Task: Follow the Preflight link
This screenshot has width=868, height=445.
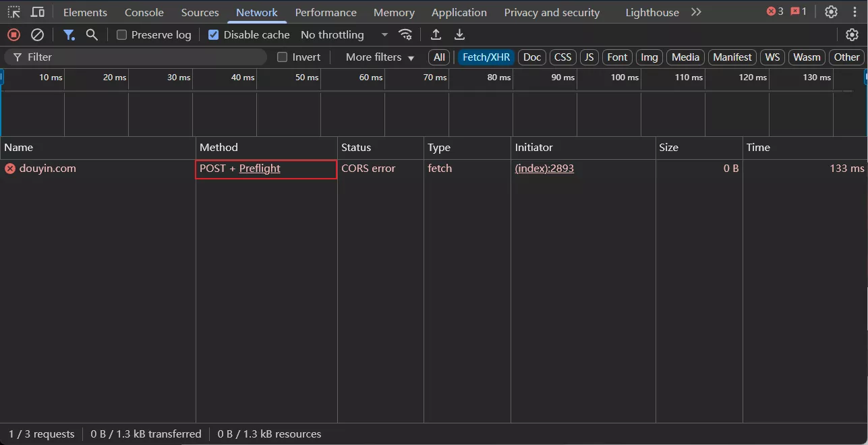Action: (x=260, y=169)
